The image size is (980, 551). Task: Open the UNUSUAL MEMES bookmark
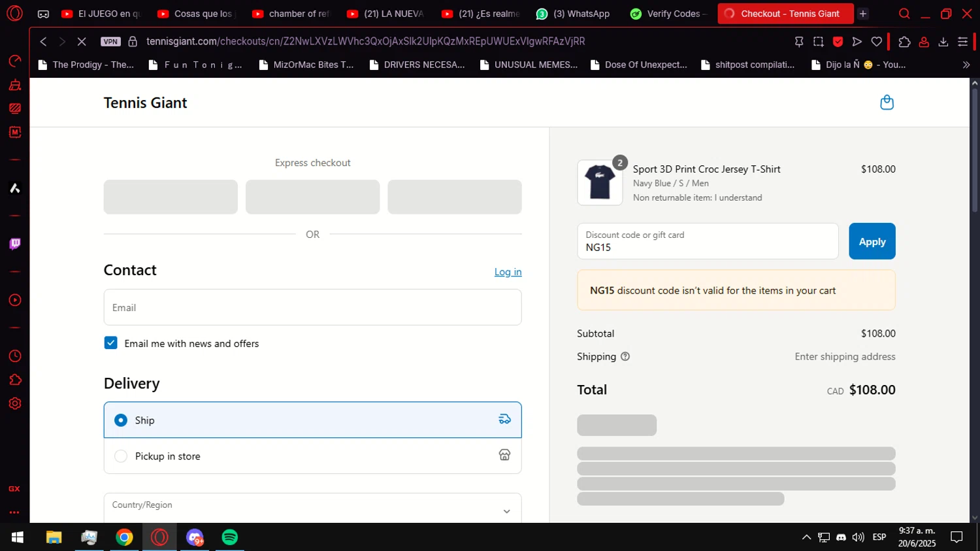coord(529,65)
